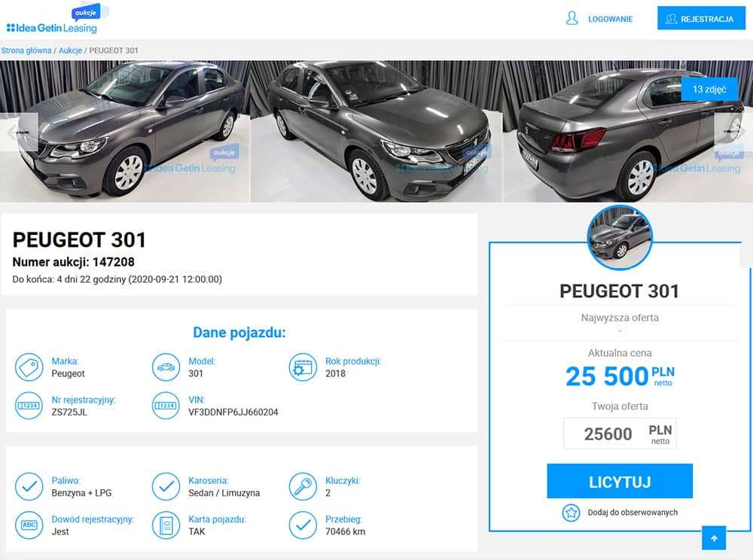The width and height of the screenshot is (753, 560).
Task: Click the Rejestracja button
Action: click(x=701, y=18)
